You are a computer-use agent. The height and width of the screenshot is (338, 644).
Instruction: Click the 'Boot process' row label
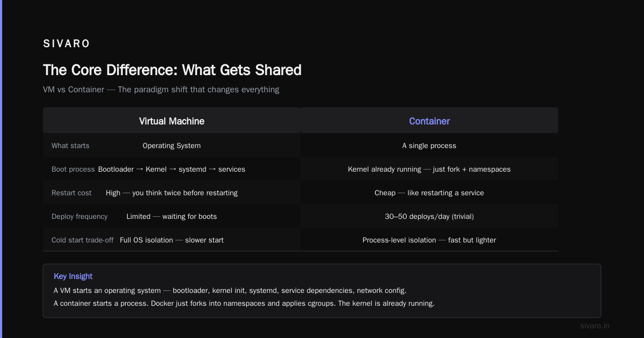pyautogui.click(x=73, y=170)
